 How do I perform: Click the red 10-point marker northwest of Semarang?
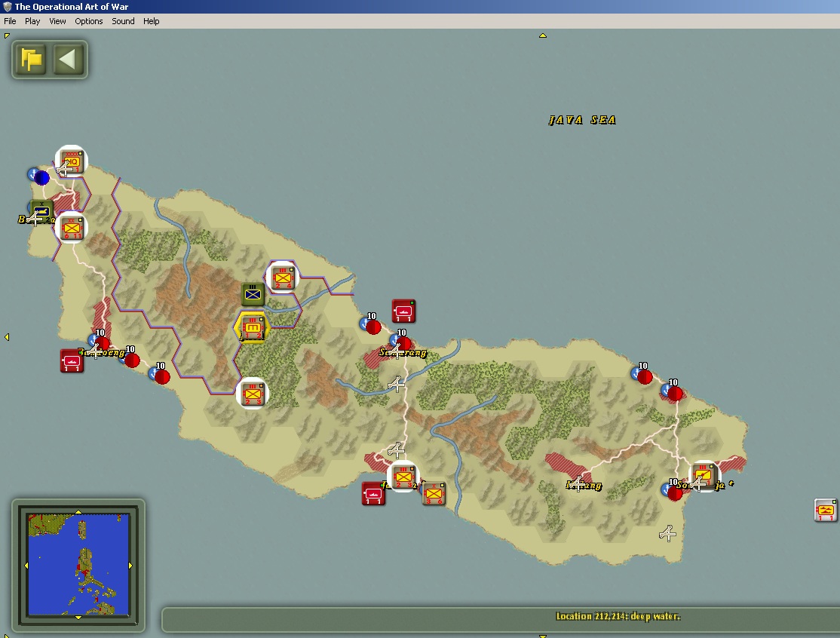[x=373, y=327]
